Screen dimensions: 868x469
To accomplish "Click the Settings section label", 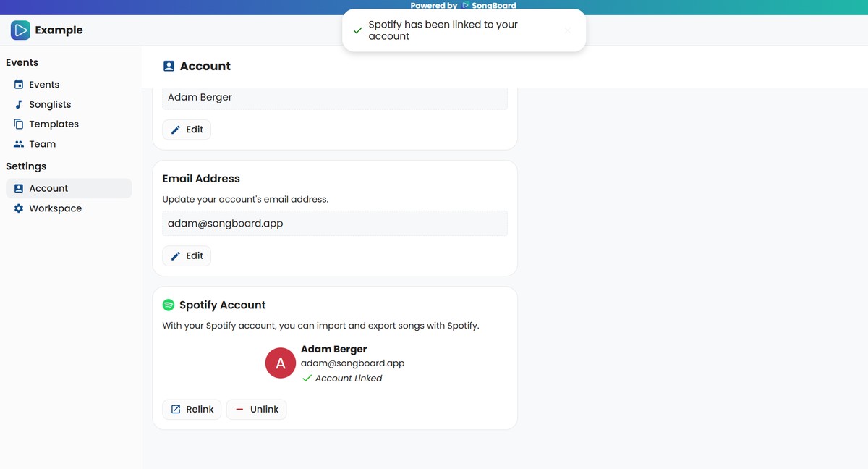I will (26, 166).
